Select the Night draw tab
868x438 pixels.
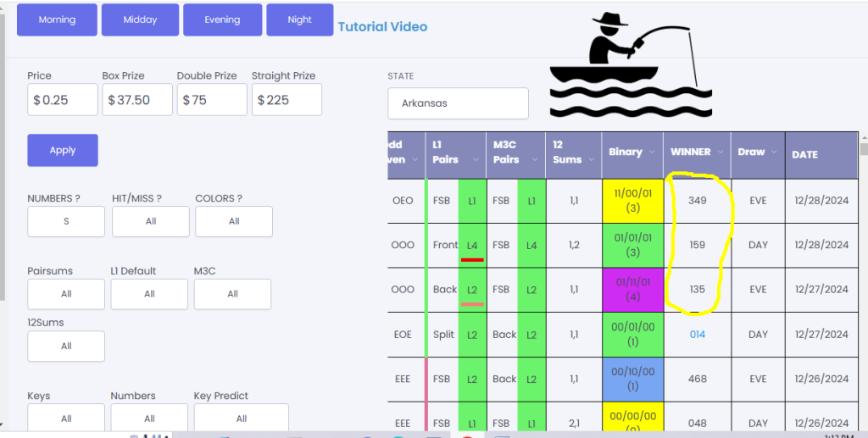click(299, 20)
